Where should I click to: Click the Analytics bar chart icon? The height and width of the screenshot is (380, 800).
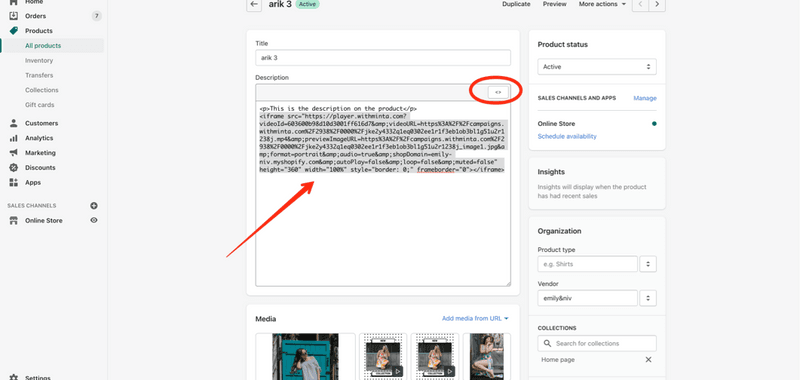tap(14, 138)
